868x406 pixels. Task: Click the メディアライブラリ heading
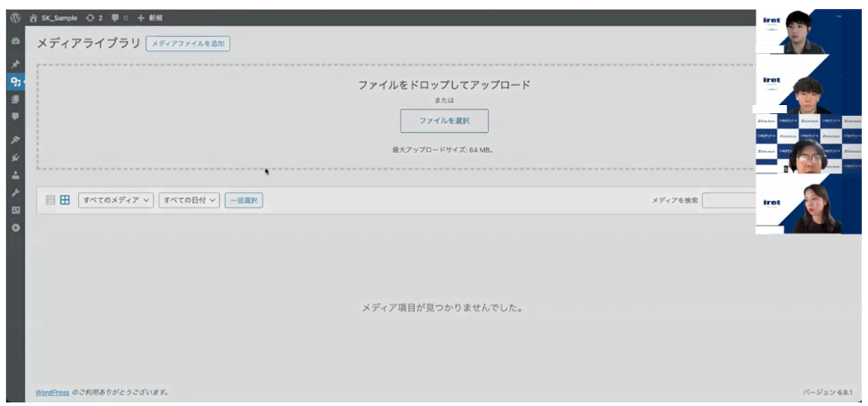click(x=89, y=43)
